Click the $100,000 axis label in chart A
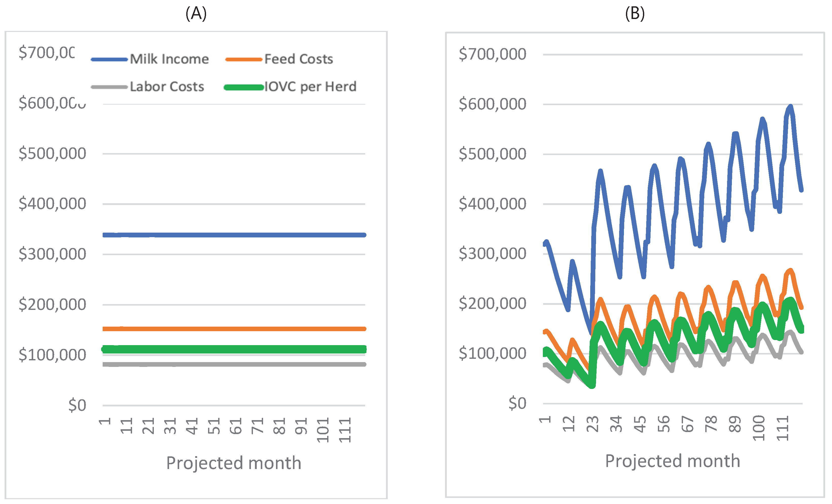 coord(52,355)
